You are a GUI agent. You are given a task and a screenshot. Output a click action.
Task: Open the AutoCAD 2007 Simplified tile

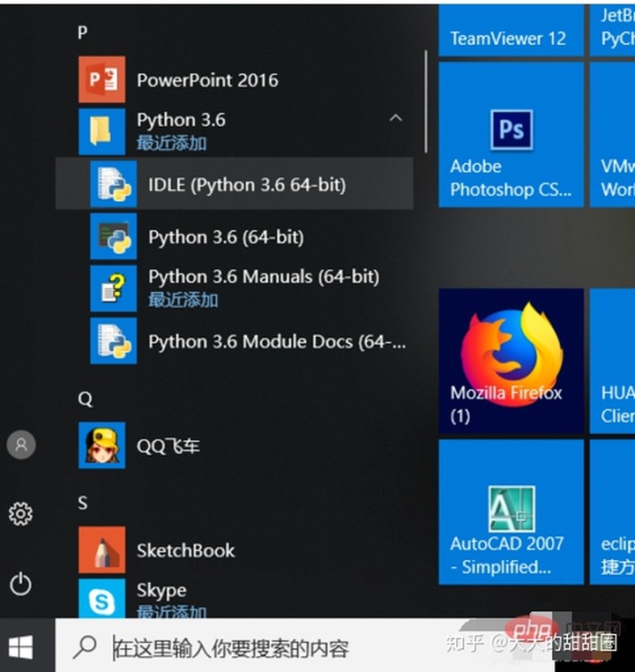512,512
